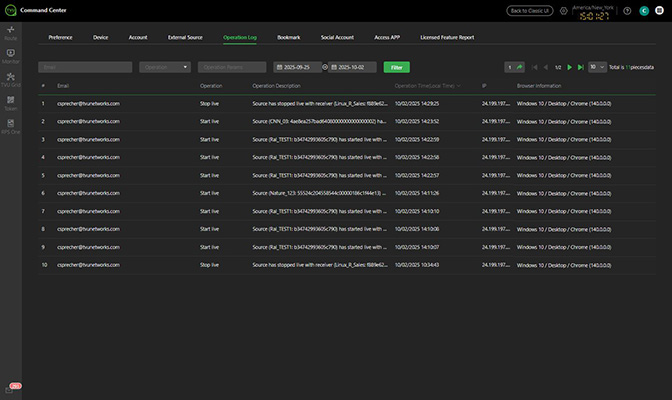
Task: Switch to the Preference tab
Action: (x=60, y=37)
